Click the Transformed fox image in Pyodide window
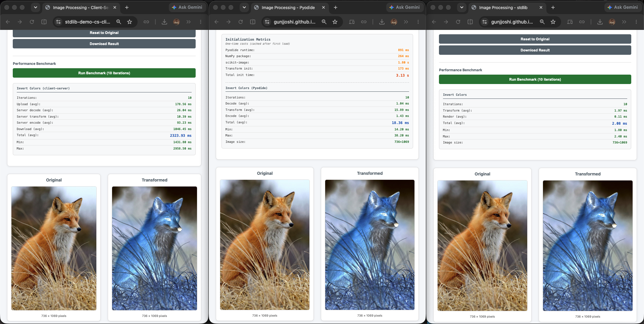This screenshot has height=324, width=644. tap(370, 245)
